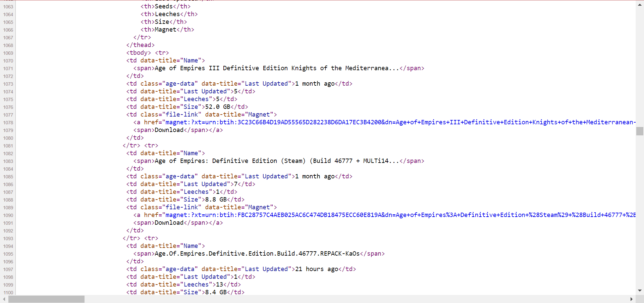
Task: Click line number 1100
Action: point(8,293)
